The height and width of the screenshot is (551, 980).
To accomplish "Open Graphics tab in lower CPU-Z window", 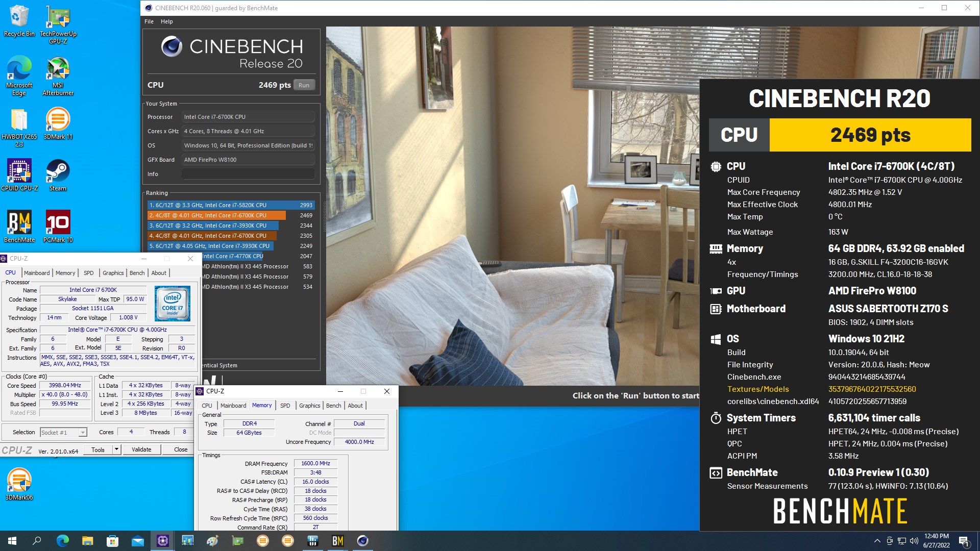I will [309, 406].
